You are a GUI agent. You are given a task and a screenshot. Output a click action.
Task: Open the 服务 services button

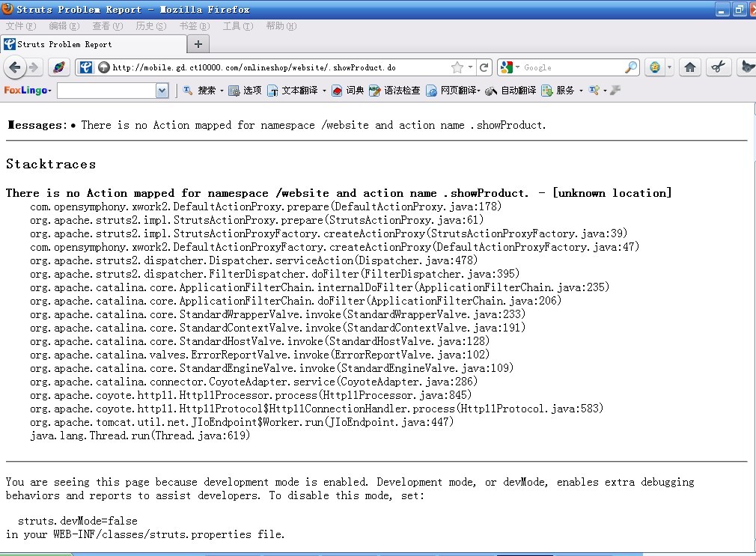click(558, 91)
